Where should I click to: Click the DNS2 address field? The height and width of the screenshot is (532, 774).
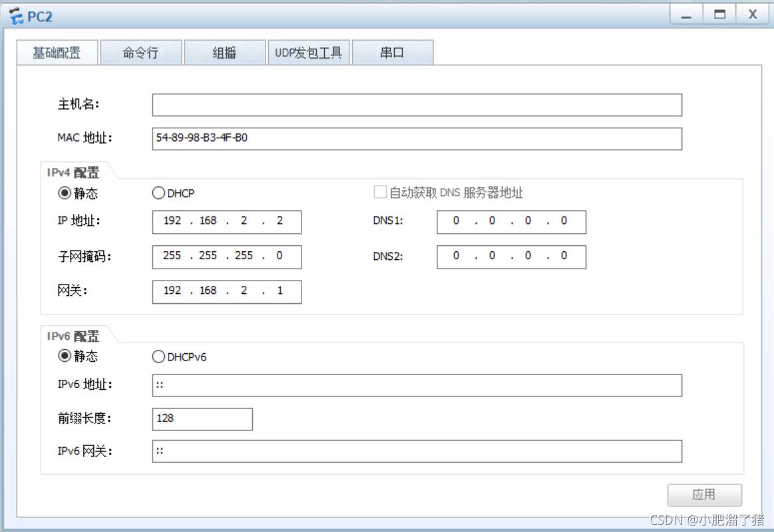coord(511,257)
